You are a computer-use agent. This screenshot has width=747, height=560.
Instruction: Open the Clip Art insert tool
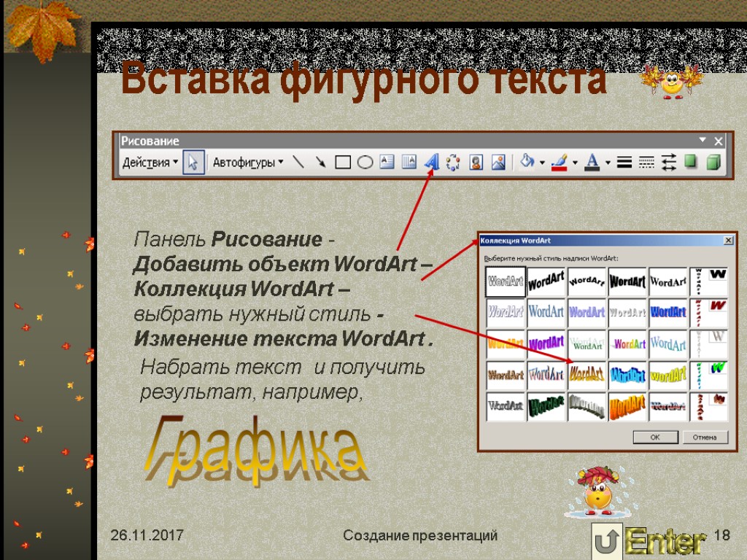[x=476, y=163]
